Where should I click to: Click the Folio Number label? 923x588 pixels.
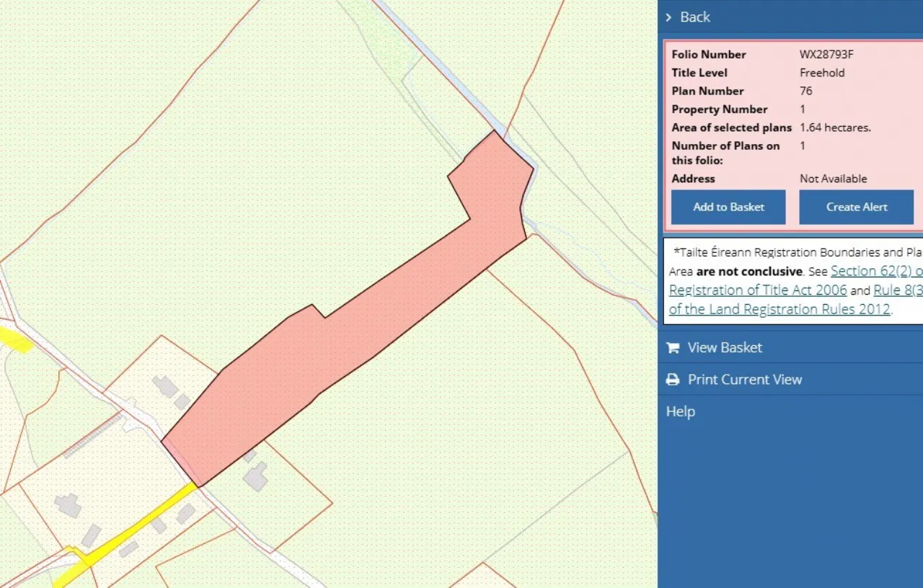tap(709, 55)
